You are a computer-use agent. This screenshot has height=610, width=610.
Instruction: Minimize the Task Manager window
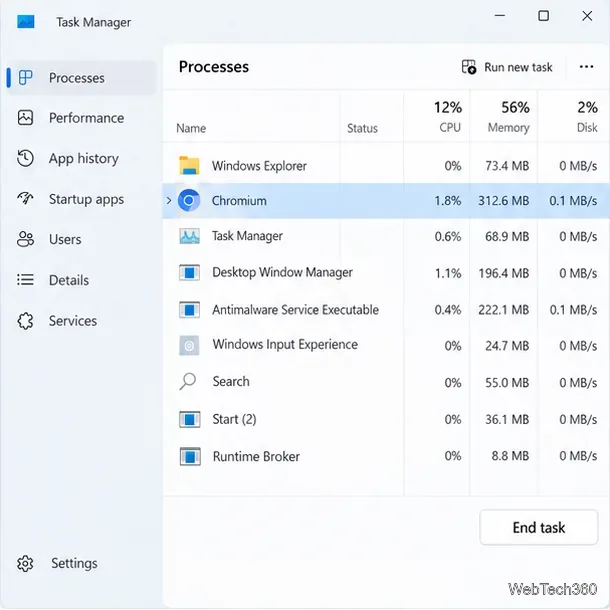click(x=500, y=16)
